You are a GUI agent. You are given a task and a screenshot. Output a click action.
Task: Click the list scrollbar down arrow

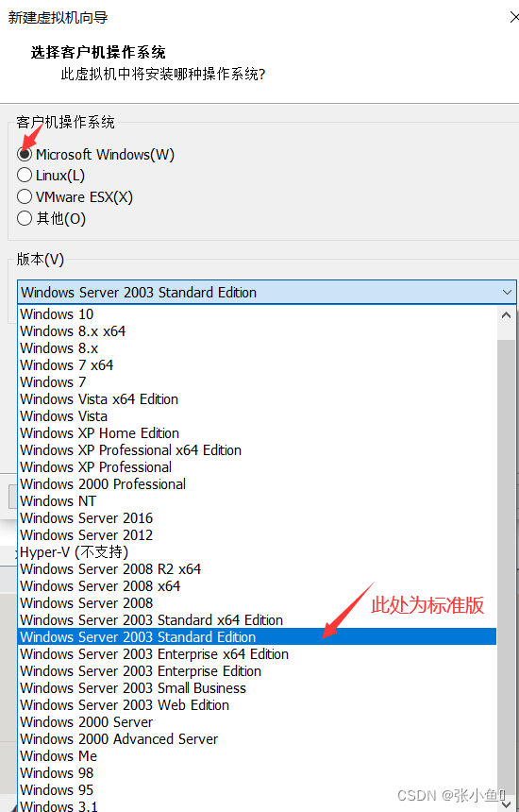tap(507, 804)
